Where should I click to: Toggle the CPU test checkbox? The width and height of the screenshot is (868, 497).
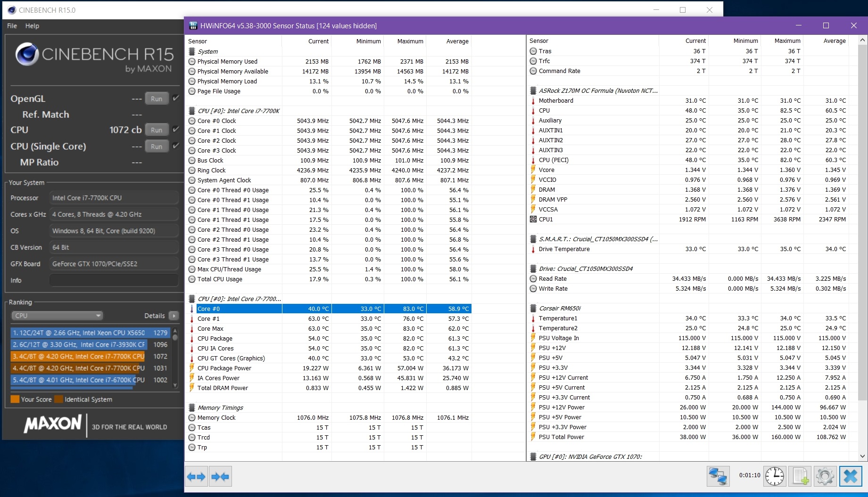176,129
